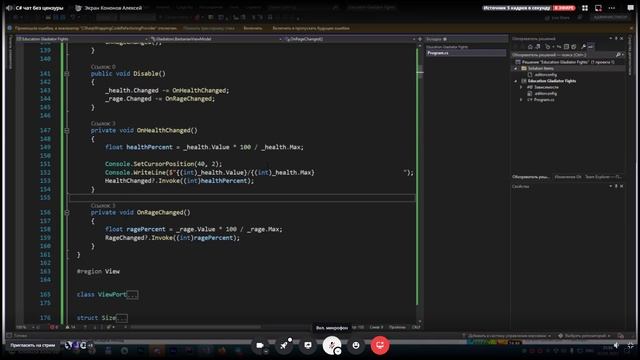640x360 pixels.
Task: Collapse the Solution Items folder
Action: point(516,69)
